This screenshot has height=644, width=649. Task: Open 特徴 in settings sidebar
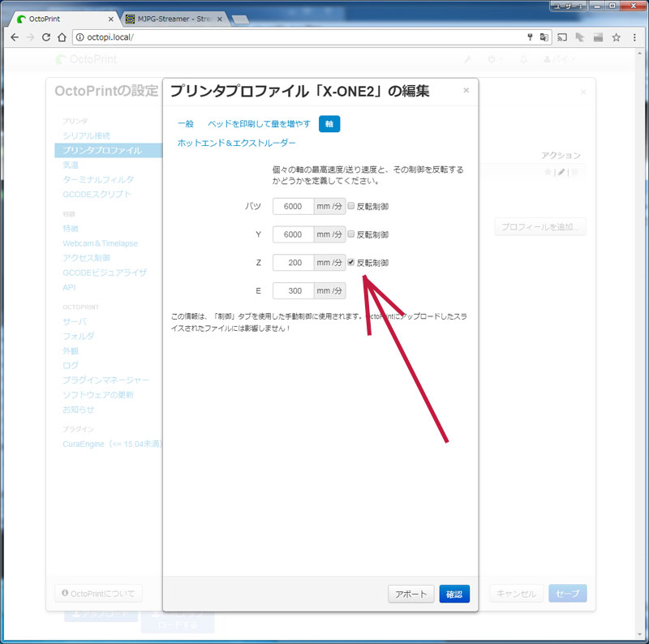pos(71,229)
